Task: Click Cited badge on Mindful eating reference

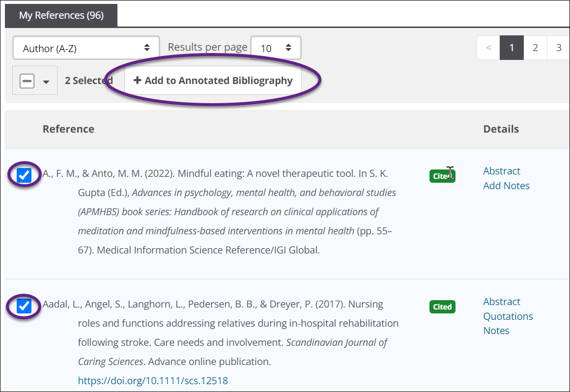Action: [442, 176]
